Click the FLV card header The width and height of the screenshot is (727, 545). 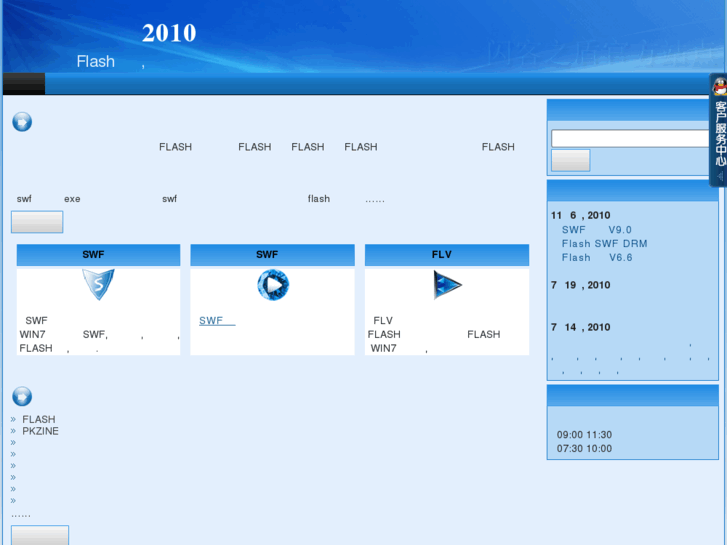point(447,255)
